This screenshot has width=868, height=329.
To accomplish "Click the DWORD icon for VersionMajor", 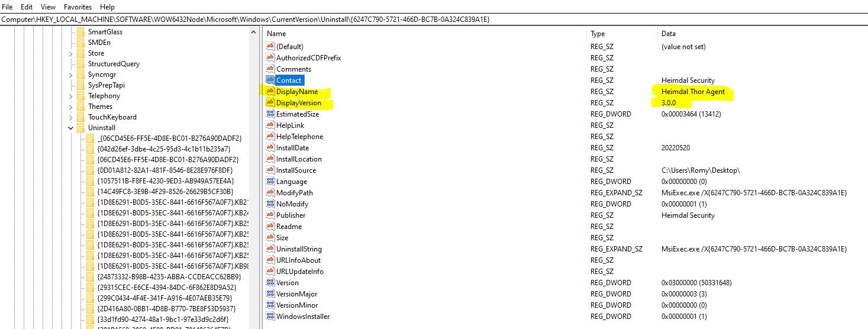I will point(270,293).
